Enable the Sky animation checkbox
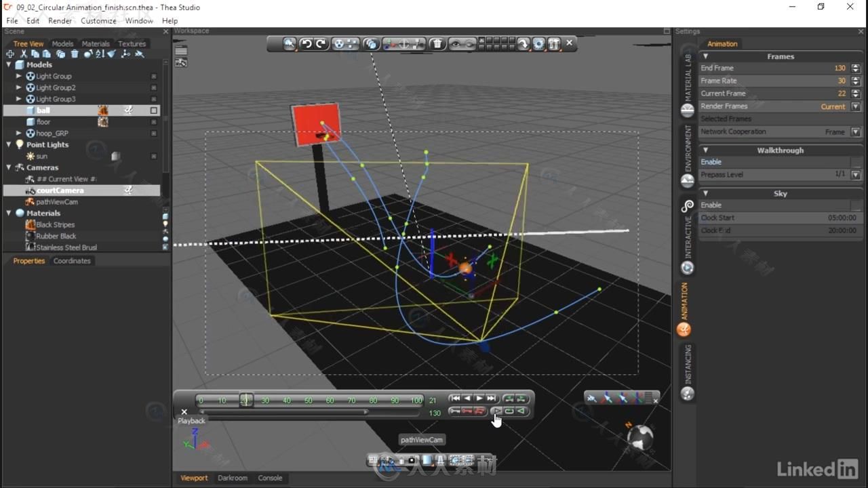868x488 pixels. click(856, 205)
